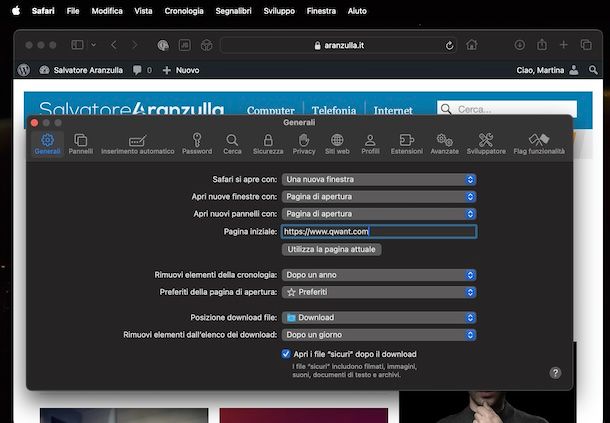Click the Cerca search field on website

507,109
